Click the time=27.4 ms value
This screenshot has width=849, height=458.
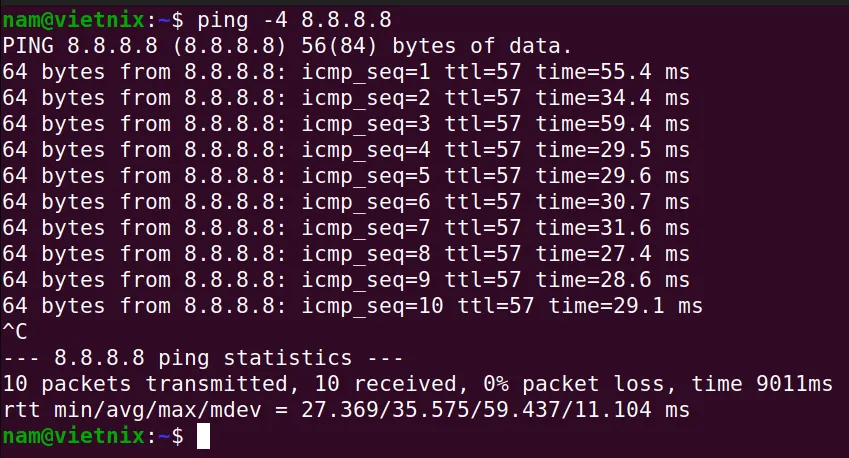tap(613, 254)
